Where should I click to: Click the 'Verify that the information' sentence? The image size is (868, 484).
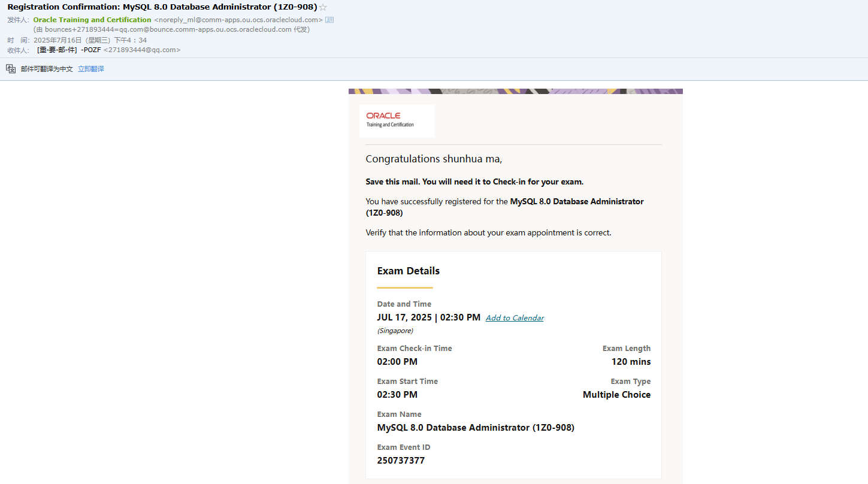pyautogui.click(x=488, y=232)
